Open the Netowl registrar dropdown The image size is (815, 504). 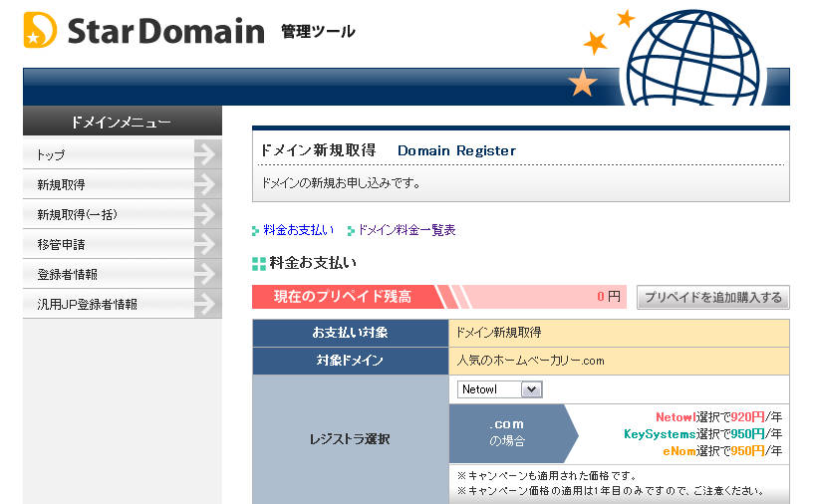499,389
